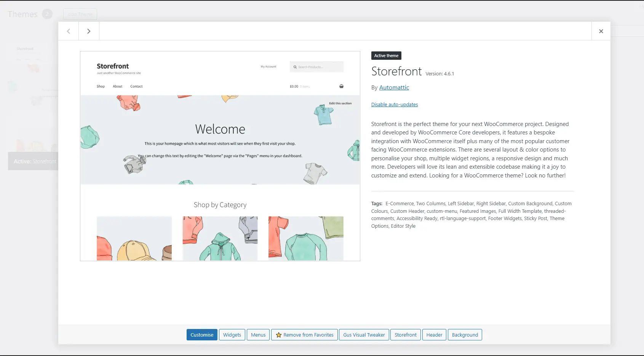Click the About menu item in preview

pyautogui.click(x=117, y=86)
